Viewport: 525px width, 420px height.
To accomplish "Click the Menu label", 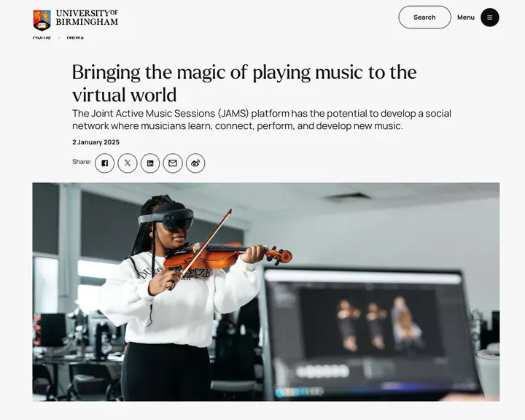I will (x=466, y=17).
